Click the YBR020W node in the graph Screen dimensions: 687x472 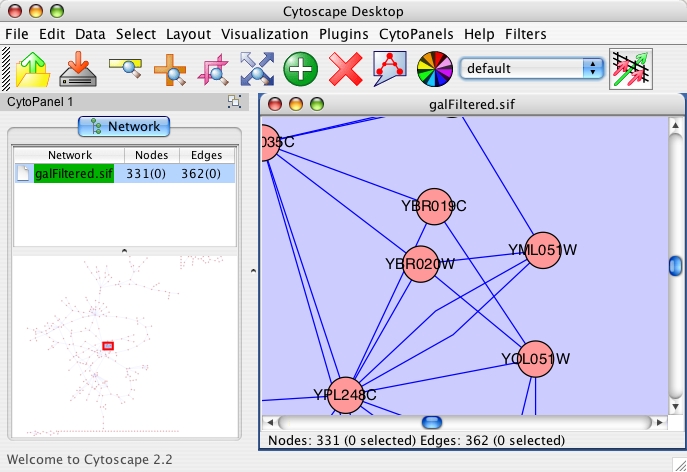(x=421, y=265)
